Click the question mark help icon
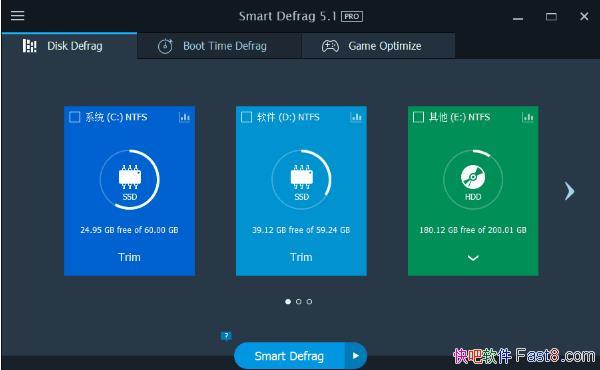 (x=226, y=336)
